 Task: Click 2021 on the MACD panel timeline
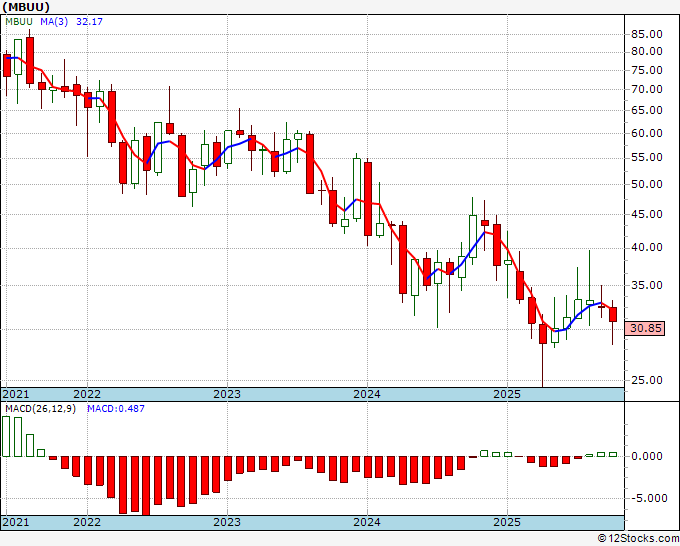click(x=16, y=522)
